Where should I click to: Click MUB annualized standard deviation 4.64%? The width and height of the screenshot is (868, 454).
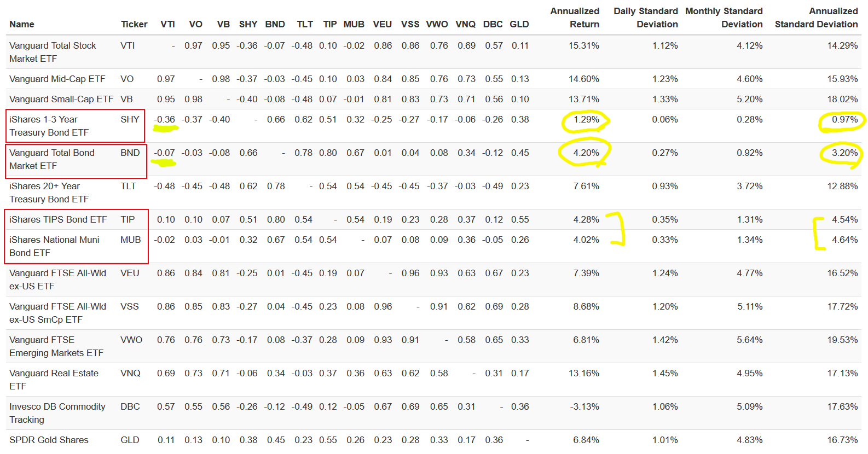click(845, 240)
